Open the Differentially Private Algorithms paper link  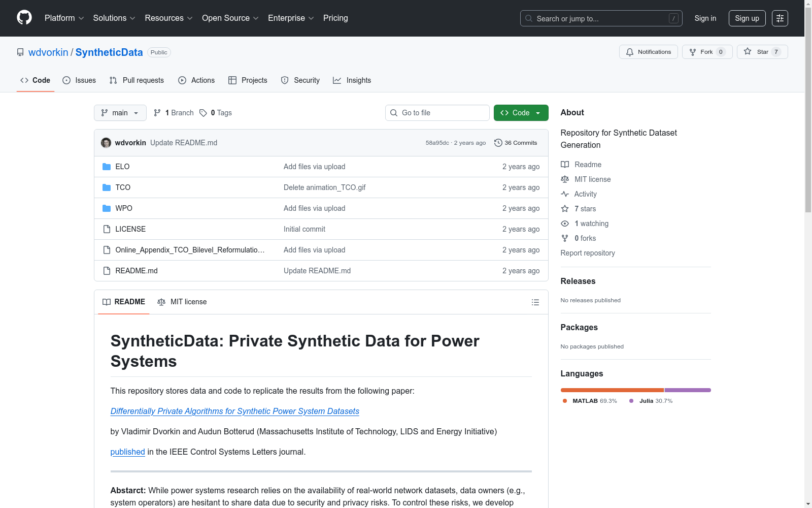235,411
